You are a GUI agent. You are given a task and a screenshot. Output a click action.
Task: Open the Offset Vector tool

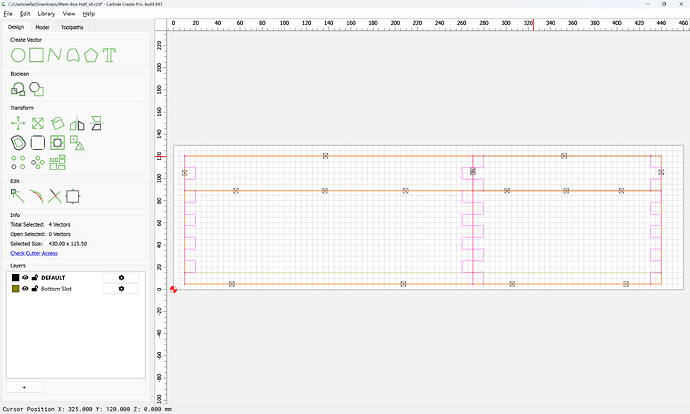18,143
